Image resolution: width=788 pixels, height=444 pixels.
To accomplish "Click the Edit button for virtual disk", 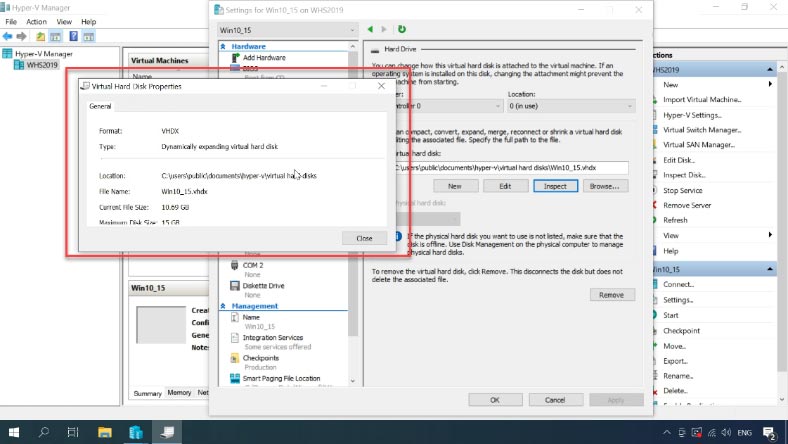I will [x=505, y=186].
